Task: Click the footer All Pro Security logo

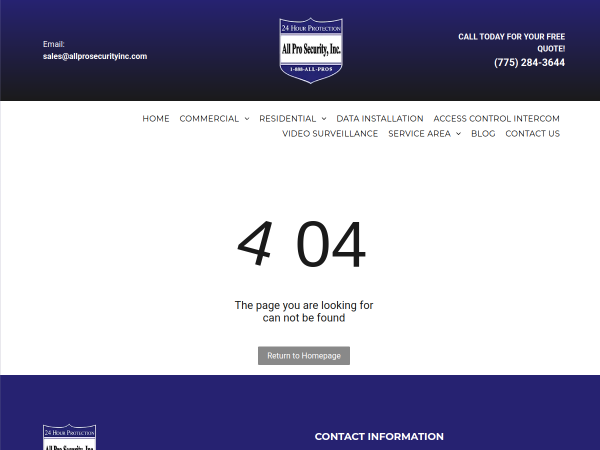Action: pos(69,437)
